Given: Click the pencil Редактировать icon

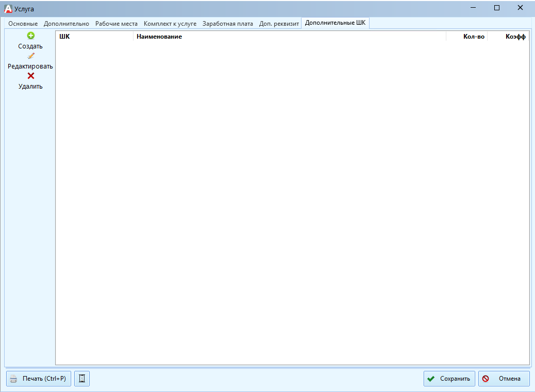Looking at the screenshot, I should (31, 56).
